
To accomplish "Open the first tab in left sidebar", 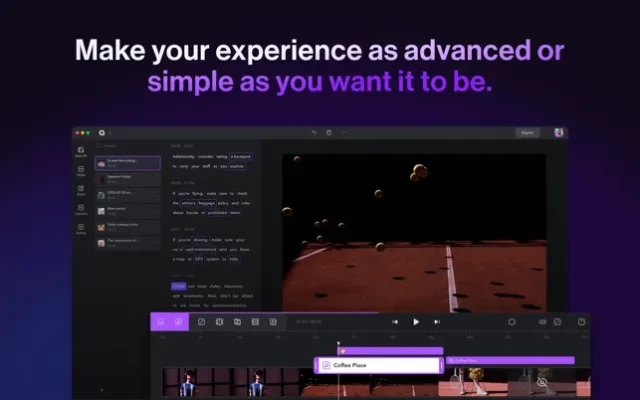I will 80,153.
